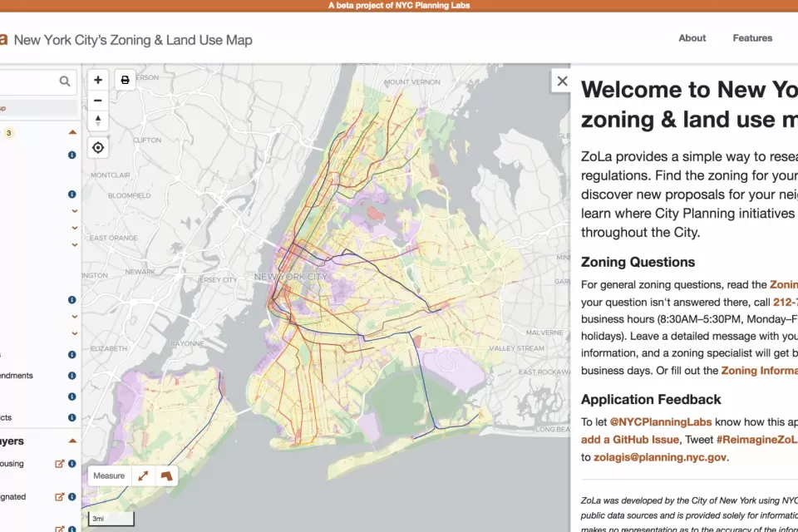This screenshot has width=798, height=532.
Task: Open the @NYCPlanningLabs link
Action: [x=660, y=422]
